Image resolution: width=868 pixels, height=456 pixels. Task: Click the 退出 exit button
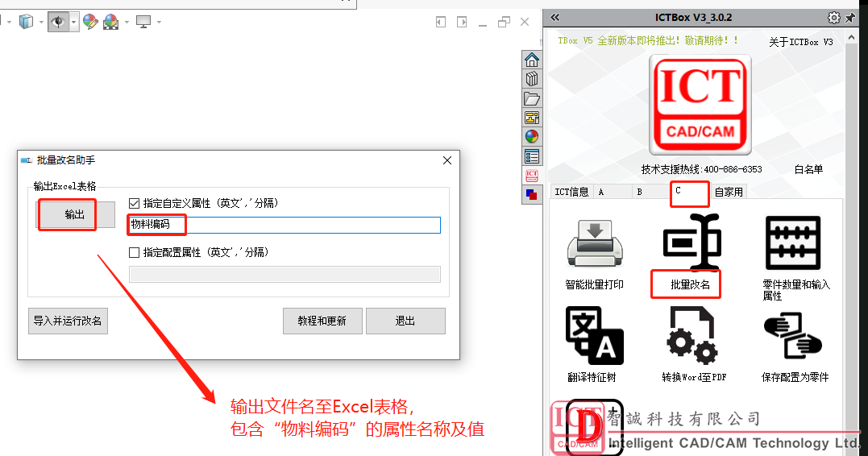(405, 321)
